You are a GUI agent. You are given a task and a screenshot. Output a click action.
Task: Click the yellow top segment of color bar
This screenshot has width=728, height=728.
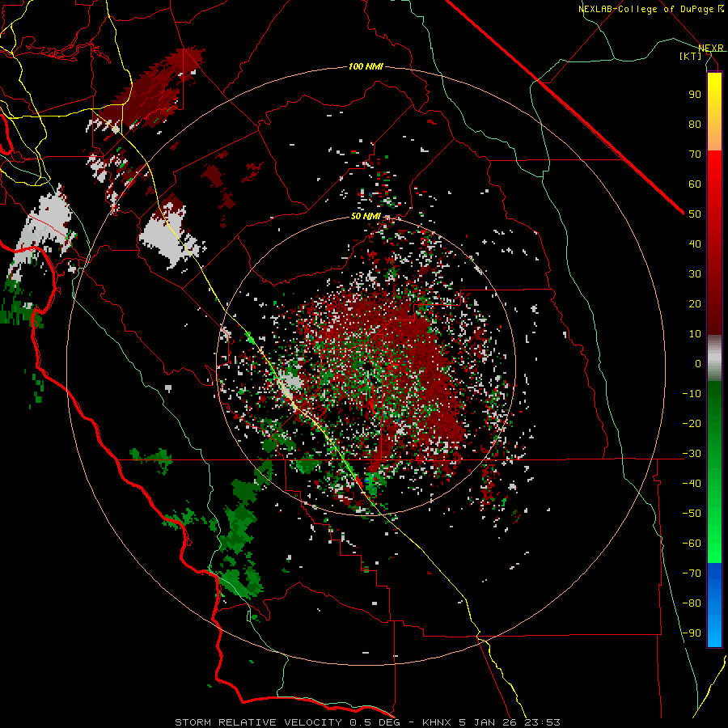click(x=714, y=112)
